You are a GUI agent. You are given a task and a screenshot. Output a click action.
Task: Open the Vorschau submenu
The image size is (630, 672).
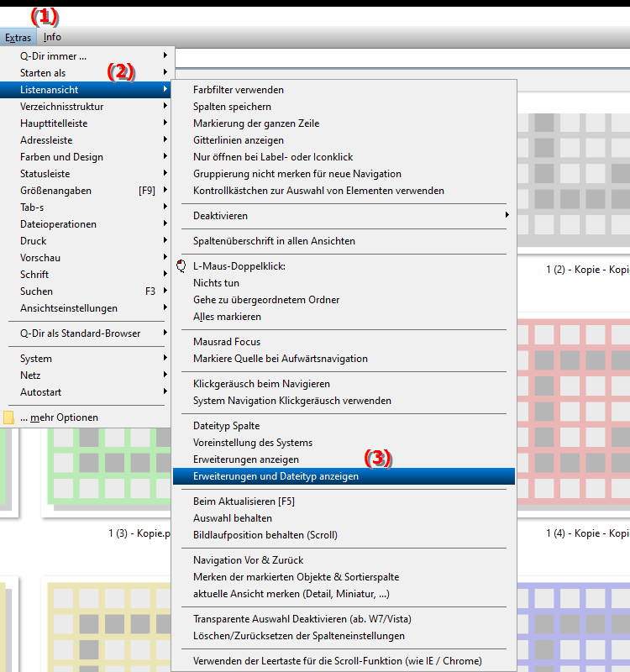[x=86, y=258]
